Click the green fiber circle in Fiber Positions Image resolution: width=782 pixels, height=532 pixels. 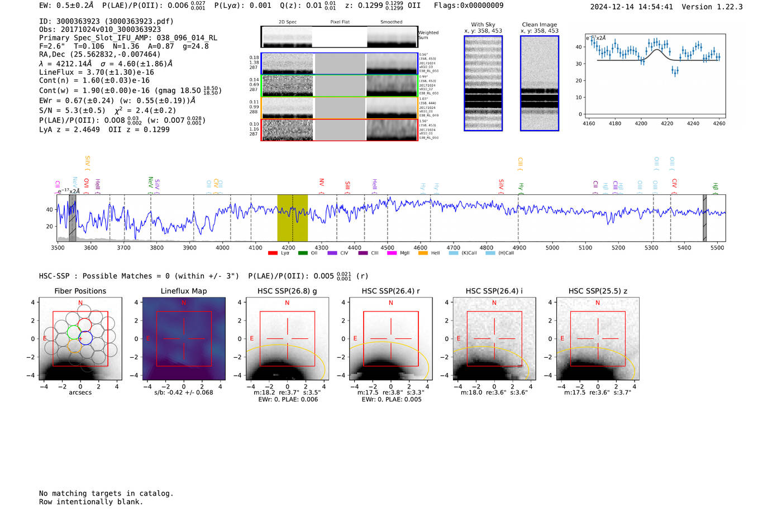(74, 332)
